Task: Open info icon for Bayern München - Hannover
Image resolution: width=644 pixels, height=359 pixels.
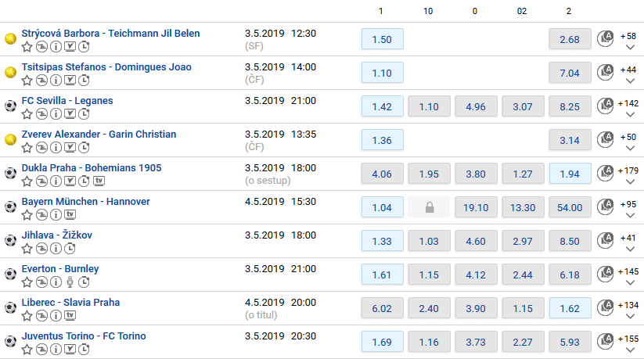Action: pos(56,215)
